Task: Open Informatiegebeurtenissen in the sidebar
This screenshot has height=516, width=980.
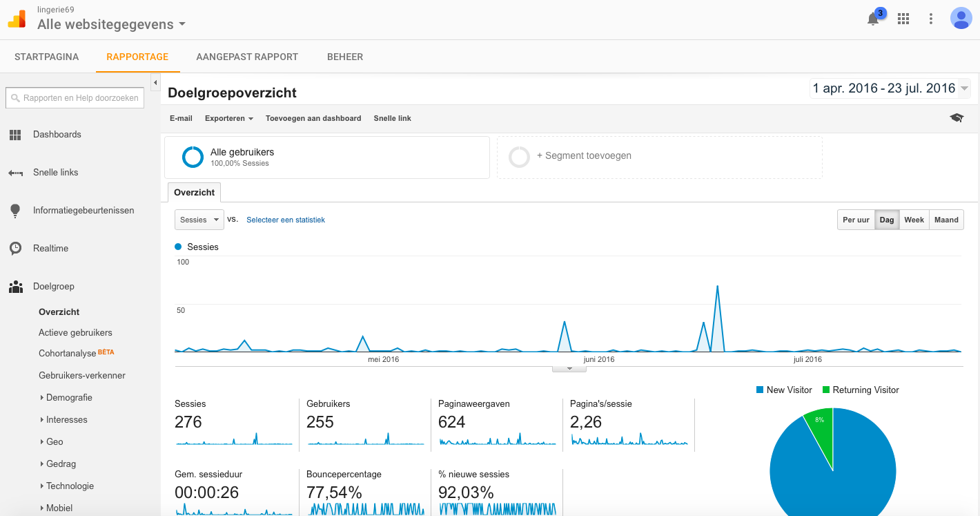Action: pyautogui.click(x=84, y=211)
